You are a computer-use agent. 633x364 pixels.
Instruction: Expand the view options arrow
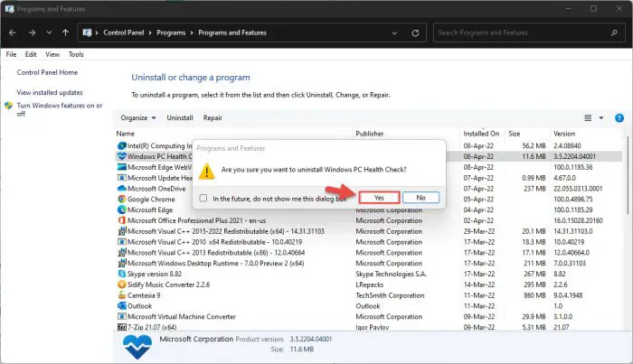[x=601, y=117]
